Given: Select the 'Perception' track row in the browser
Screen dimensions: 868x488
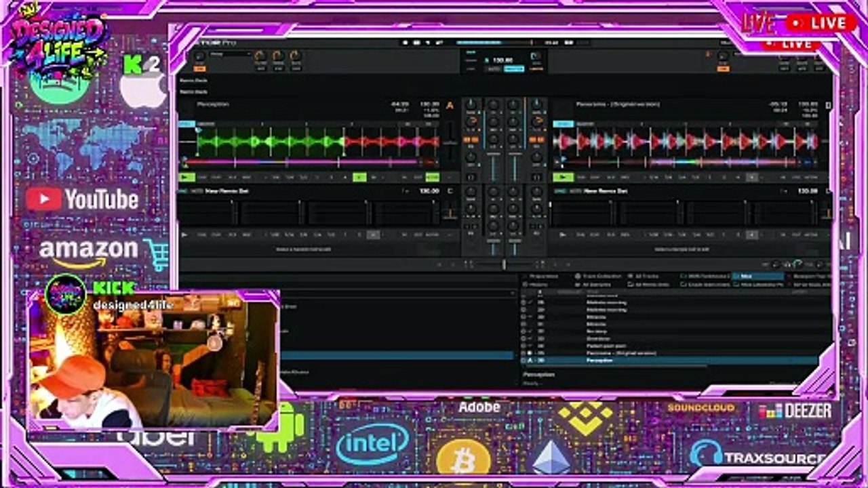Looking at the screenshot, I should click(x=669, y=361).
